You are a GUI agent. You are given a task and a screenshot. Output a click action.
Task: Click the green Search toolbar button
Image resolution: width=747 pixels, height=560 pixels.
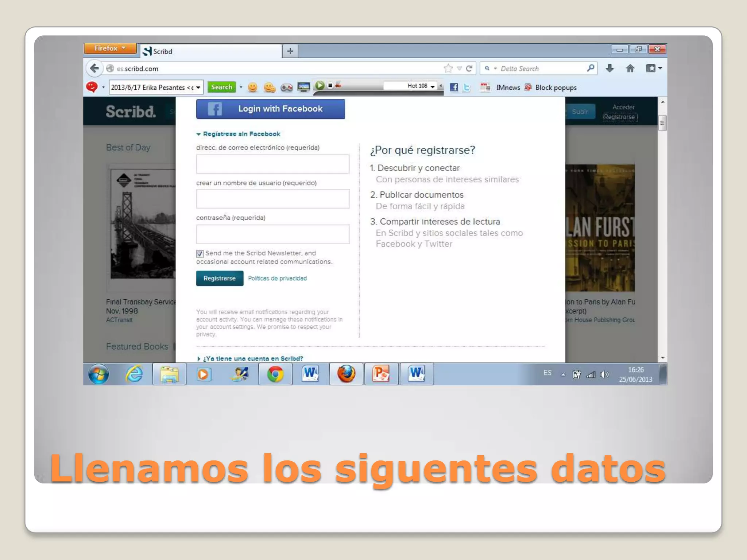point(222,87)
